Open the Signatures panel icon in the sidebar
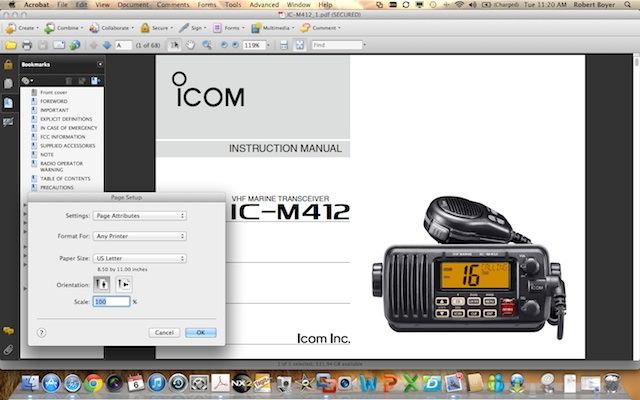 [8, 122]
